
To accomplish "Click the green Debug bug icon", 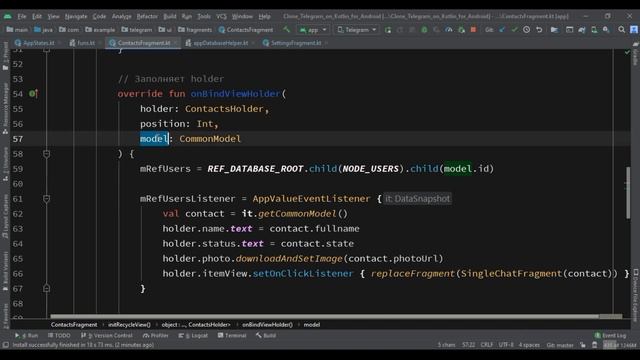I will coord(424,30).
